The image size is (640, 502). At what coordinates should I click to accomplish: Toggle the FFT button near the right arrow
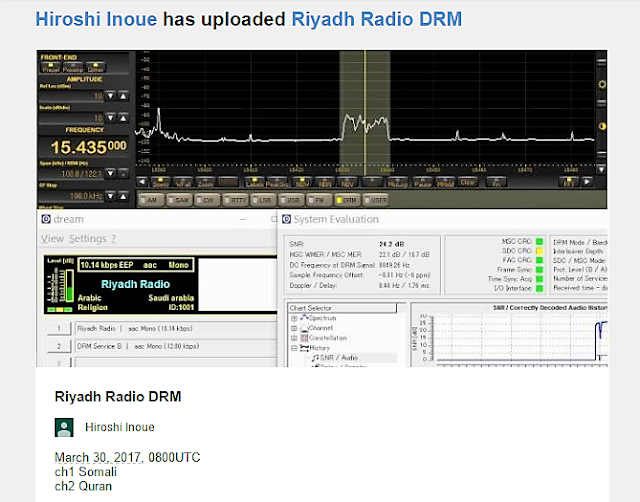[x=569, y=182]
